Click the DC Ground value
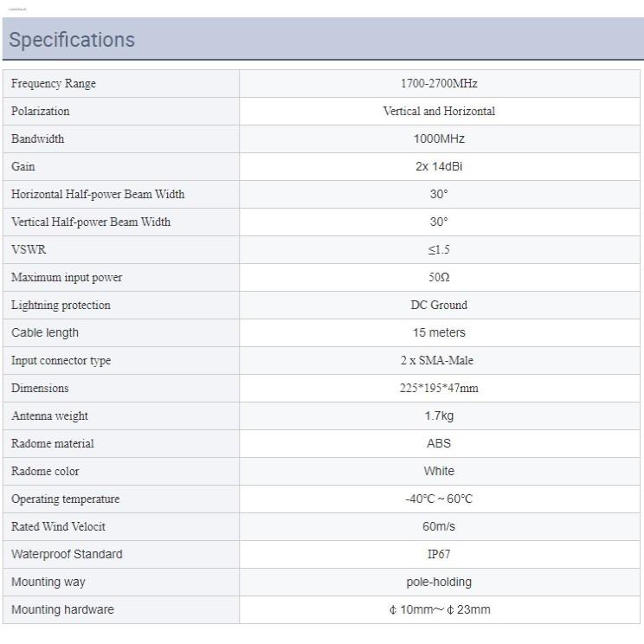This screenshot has height=644, width=644. [439, 306]
